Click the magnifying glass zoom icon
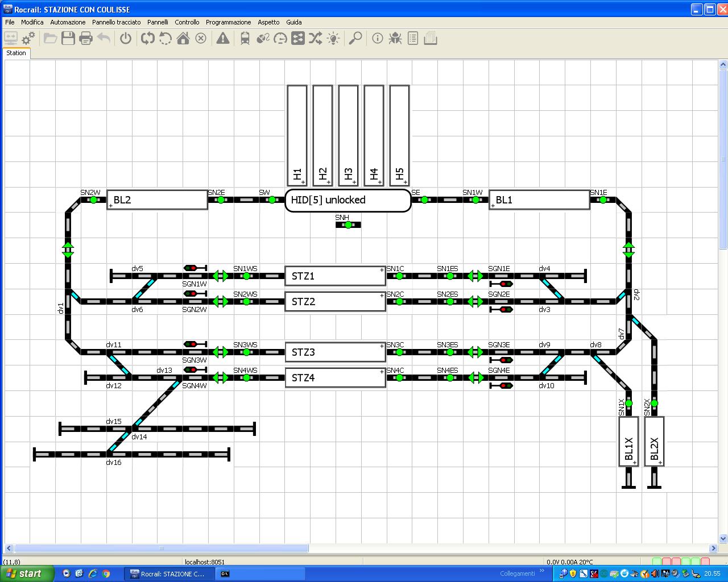The width and height of the screenshot is (728, 582). pos(355,38)
